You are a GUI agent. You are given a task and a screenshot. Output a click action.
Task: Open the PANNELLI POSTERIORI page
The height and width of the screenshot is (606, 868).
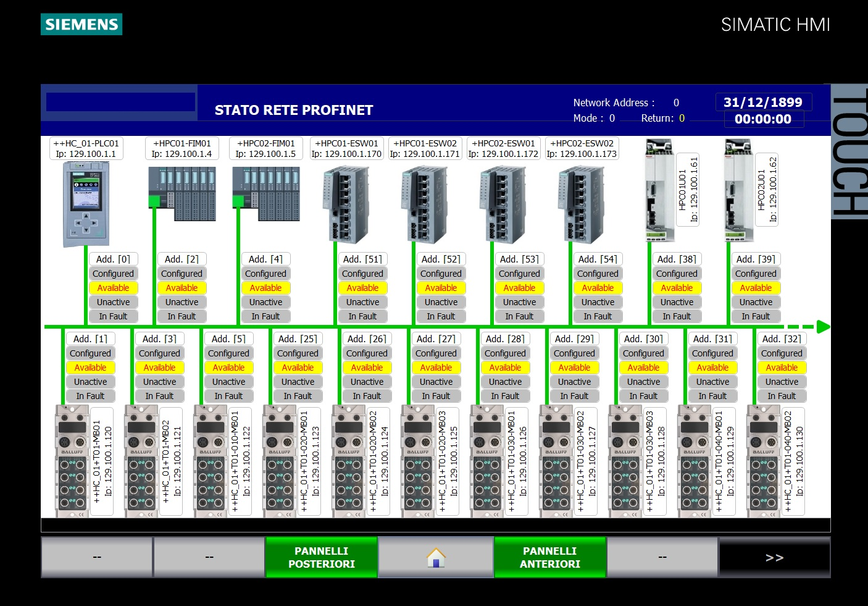pyautogui.click(x=321, y=557)
